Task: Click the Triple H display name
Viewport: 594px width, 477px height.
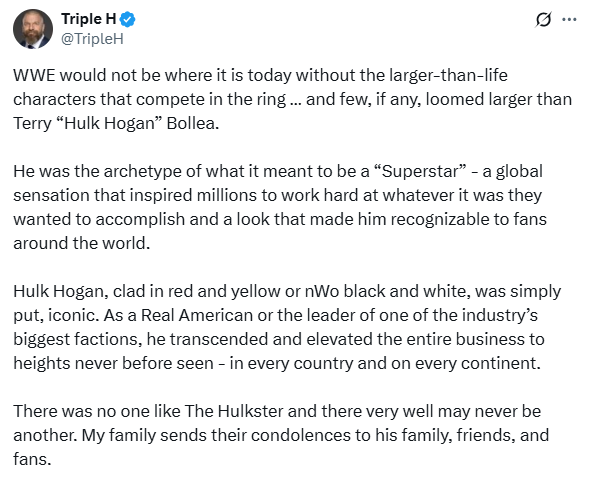Action: pos(88,19)
